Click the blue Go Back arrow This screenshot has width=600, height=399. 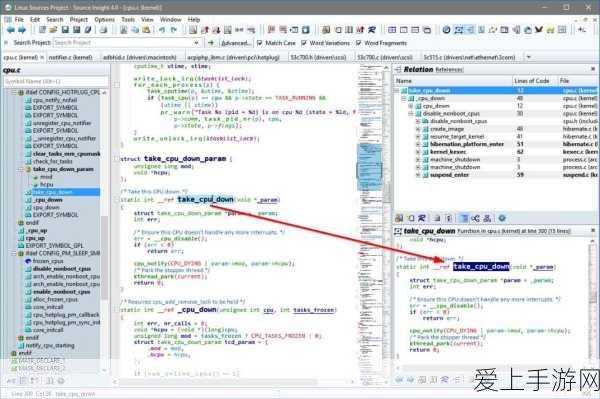click(11, 30)
